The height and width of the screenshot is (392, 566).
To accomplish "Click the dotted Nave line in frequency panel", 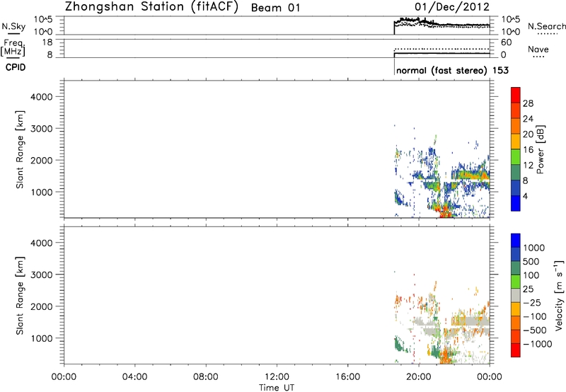I will [441, 49].
